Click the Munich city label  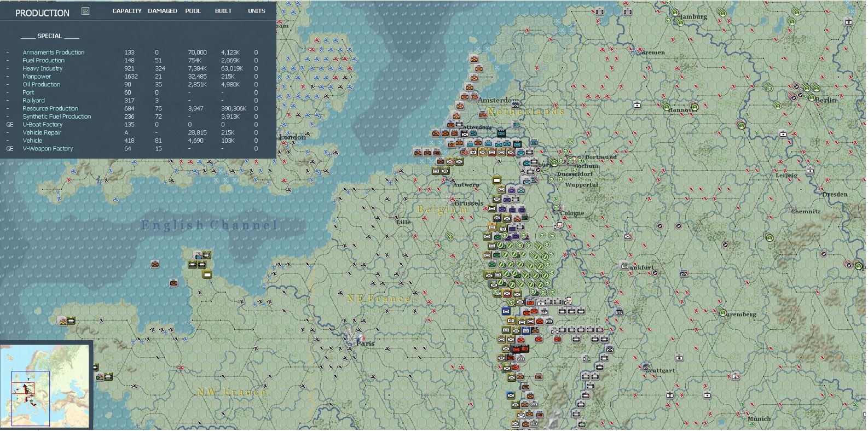[759, 419]
